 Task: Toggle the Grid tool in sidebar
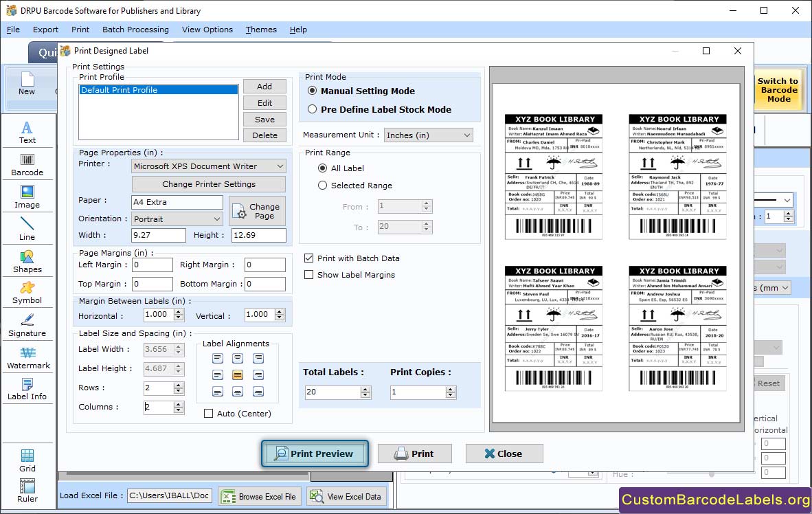[27, 460]
